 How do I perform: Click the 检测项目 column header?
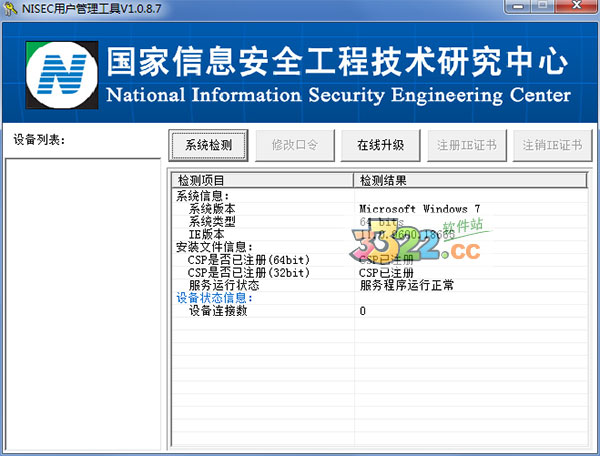tap(262, 180)
